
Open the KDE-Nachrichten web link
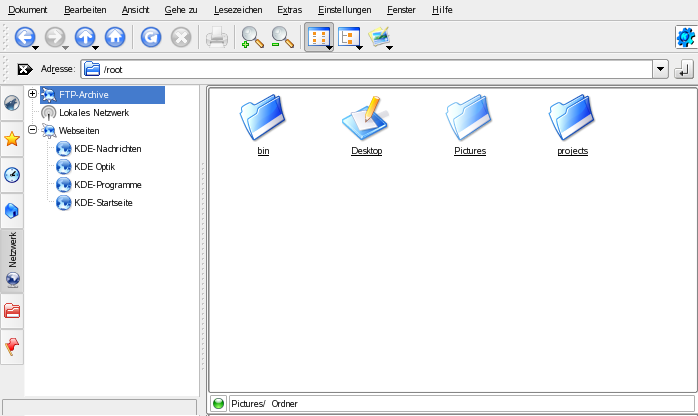tap(107, 149)
